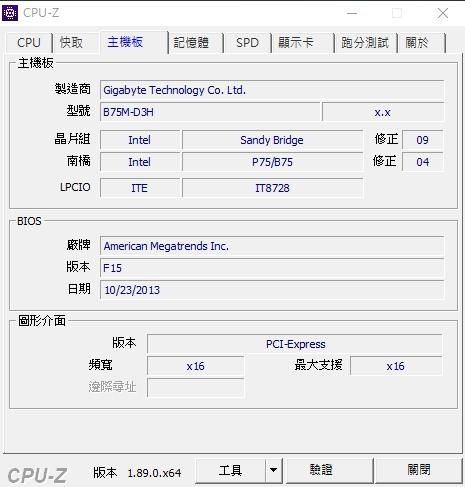The height and width of the screenshot is (487, 465).
Task: Switch to the CPU tab
Action: click(x=29, y=43)
